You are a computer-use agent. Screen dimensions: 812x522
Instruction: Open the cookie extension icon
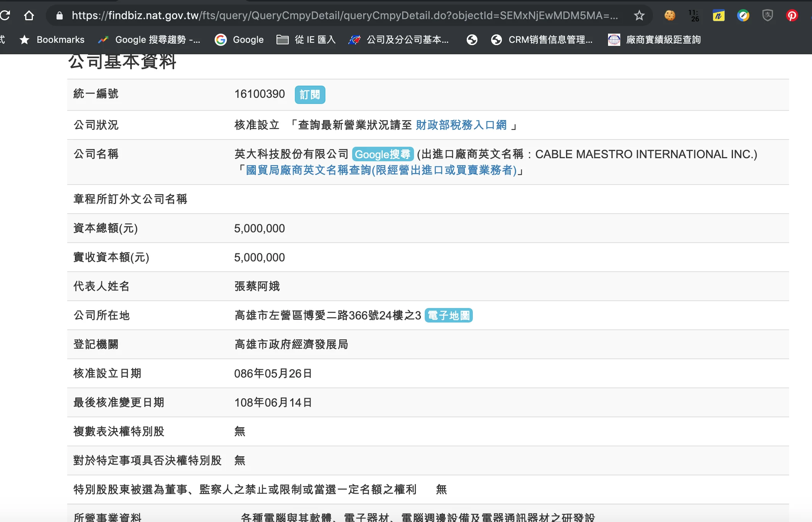point(670,16)
